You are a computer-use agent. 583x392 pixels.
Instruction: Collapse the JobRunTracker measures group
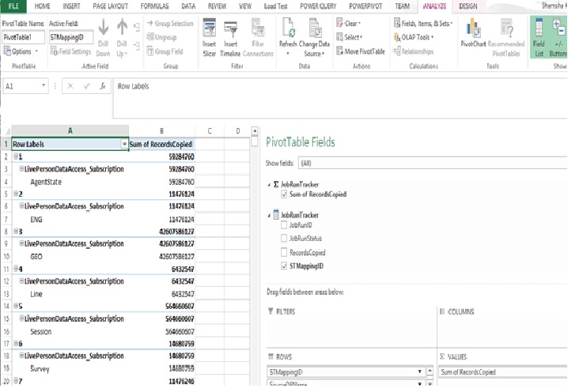269,184
